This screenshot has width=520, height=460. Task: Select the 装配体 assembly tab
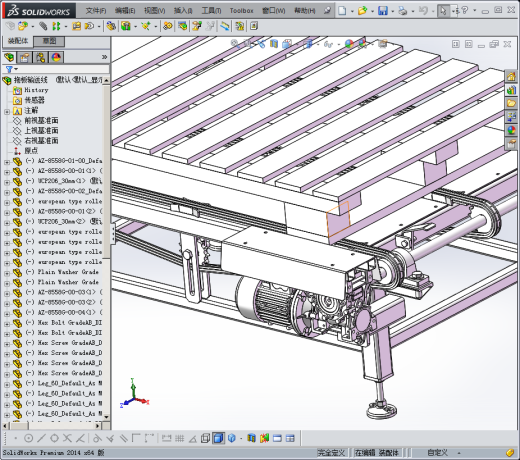pos(18,41)
